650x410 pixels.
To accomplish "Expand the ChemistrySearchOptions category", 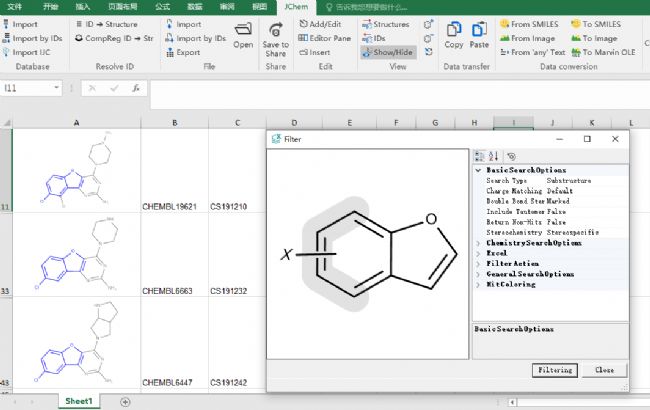I will [x=477, y=243].
